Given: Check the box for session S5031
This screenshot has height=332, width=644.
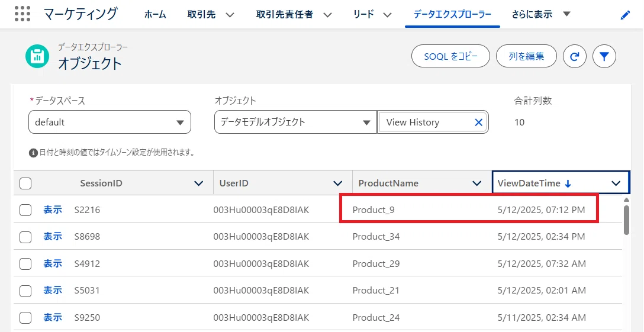Looking at the screenshot, I should (x=25, y=291).
